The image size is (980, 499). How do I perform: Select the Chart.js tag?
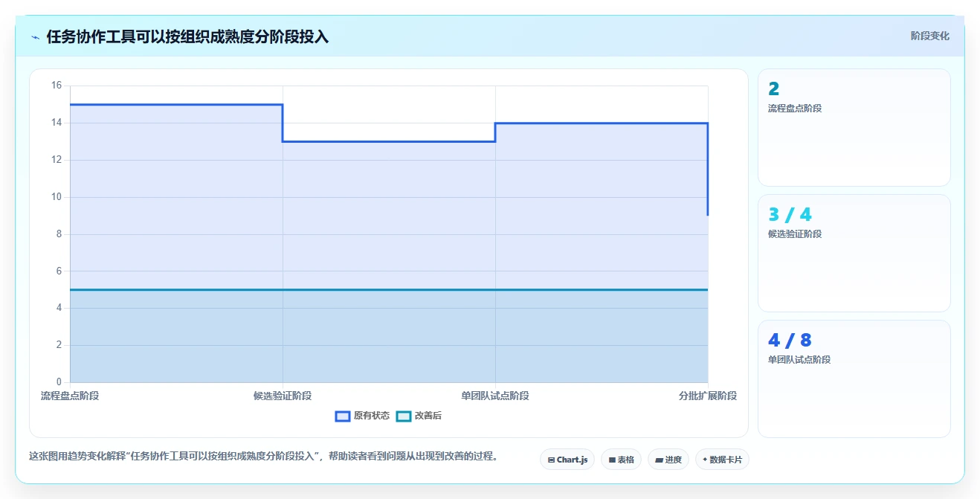[x=567, y=460]
